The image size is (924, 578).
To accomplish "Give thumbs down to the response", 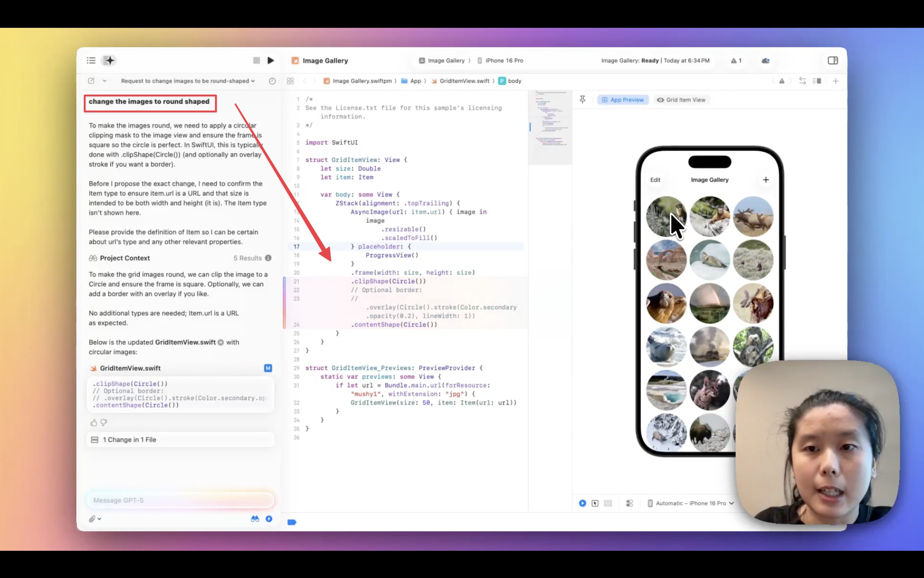I will (104, 422).
